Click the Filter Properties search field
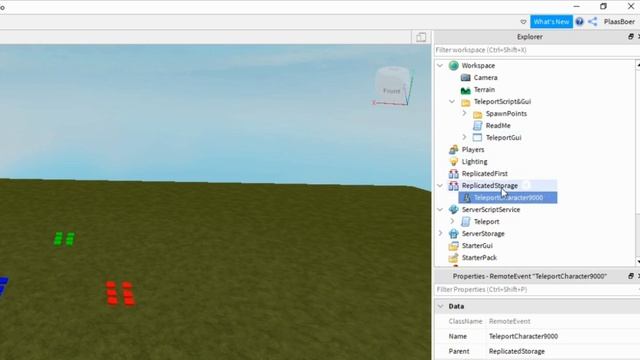 [536, 289]
